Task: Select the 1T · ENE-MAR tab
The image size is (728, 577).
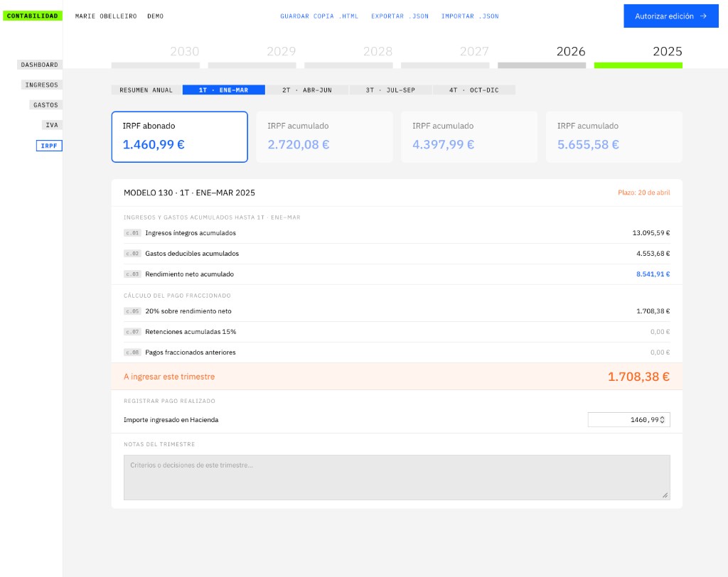Action: click(x=224, y=90)
